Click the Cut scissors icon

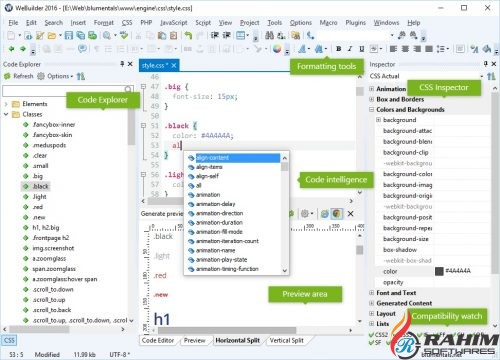click(x=138, y=35)
